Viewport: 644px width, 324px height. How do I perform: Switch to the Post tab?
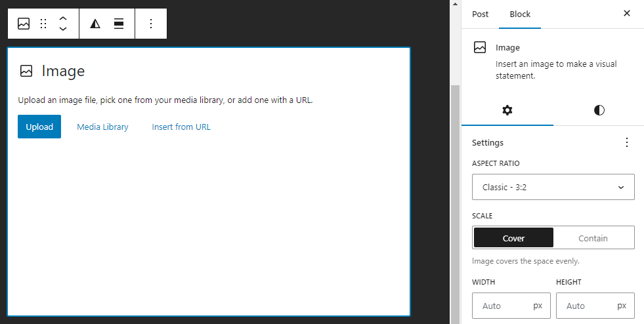pos(480,14)
